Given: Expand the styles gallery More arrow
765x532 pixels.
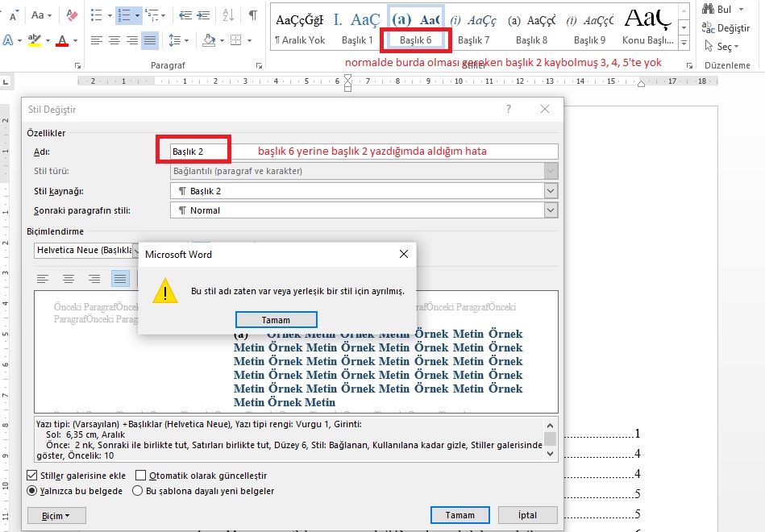Looking at the screenshot, I should pos(684,44).
